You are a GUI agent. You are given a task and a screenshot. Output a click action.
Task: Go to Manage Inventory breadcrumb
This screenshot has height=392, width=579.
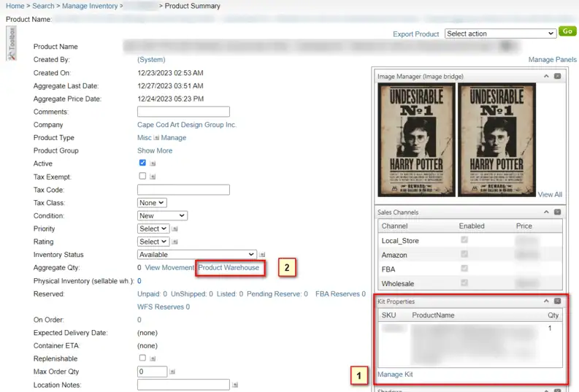[x=90, y=6]
